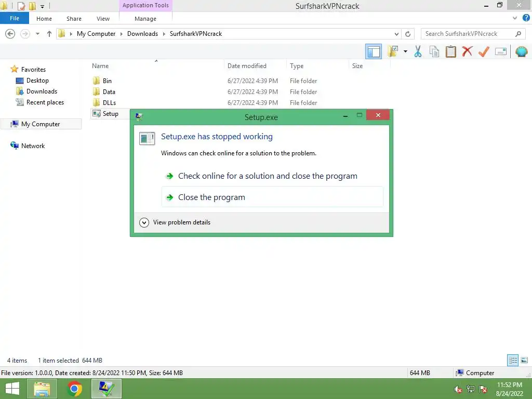Go up one folder level arrow
The height and width of the screenshot is (399, 532).
pos(49,34)
